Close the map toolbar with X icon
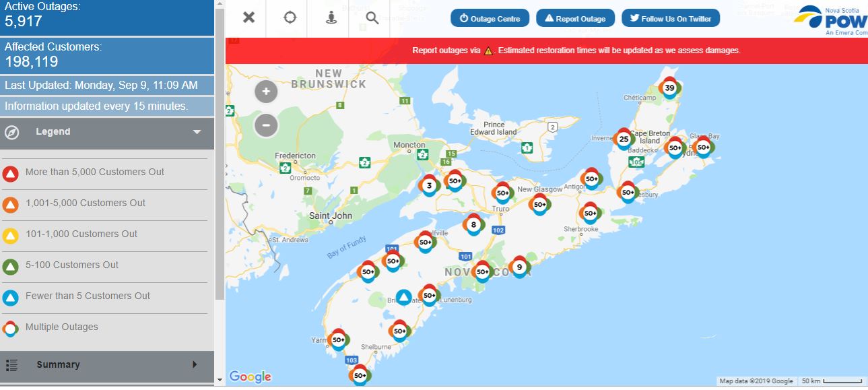This screenshot has height=390, width=868. click(249, 18)
